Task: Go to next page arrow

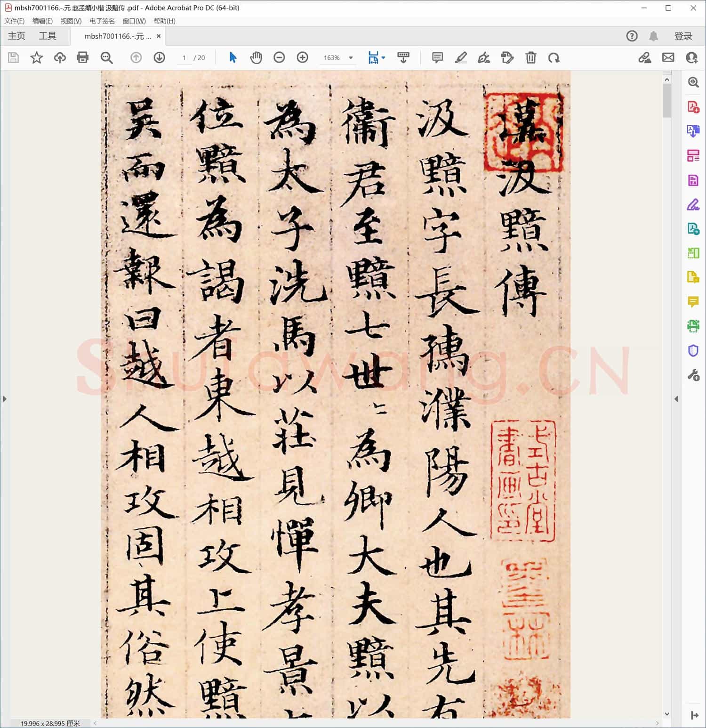Action: (x=160, y=57)
